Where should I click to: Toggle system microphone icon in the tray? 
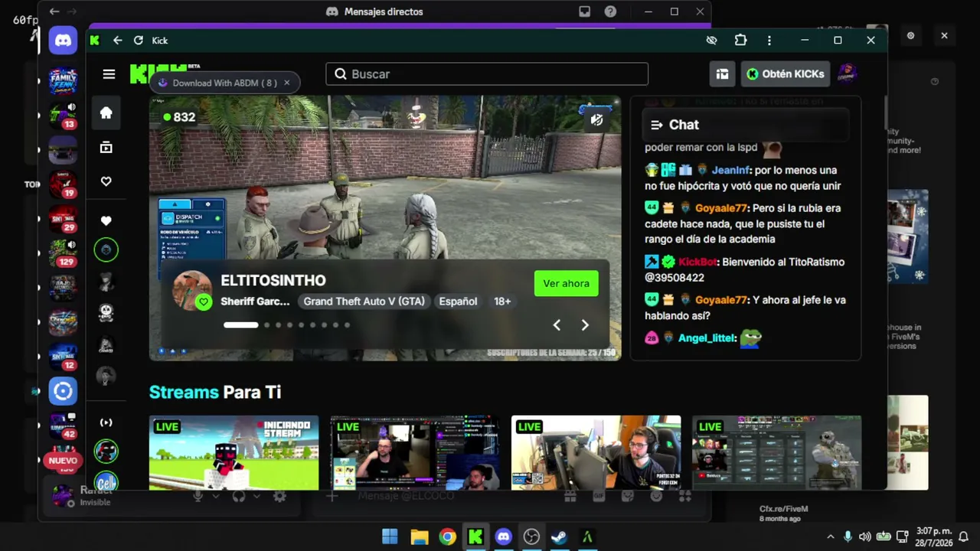point(848,536)
